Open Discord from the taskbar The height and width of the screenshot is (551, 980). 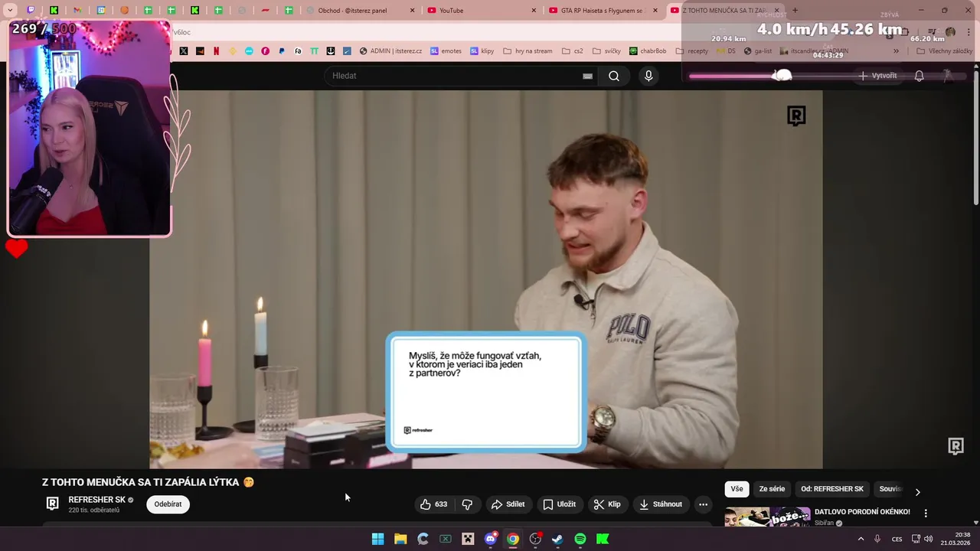491,539
